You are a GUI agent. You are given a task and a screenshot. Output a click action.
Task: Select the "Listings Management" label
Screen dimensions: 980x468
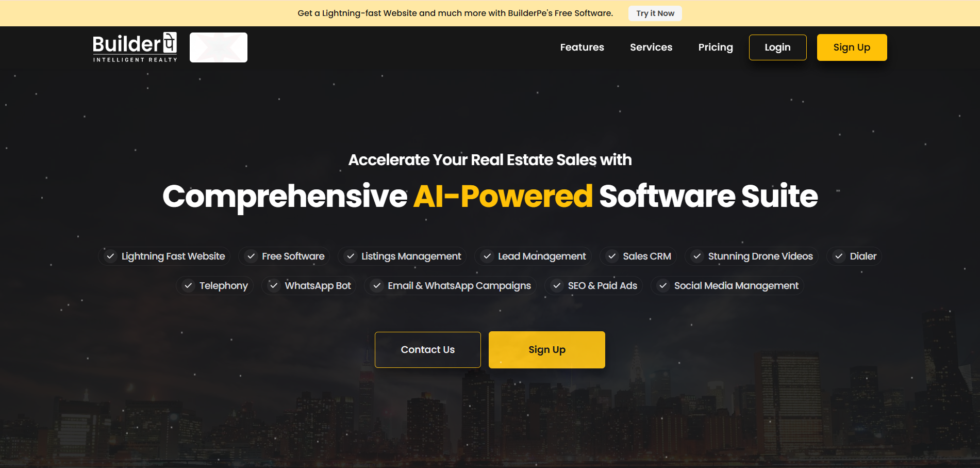(x=411, y=256)
